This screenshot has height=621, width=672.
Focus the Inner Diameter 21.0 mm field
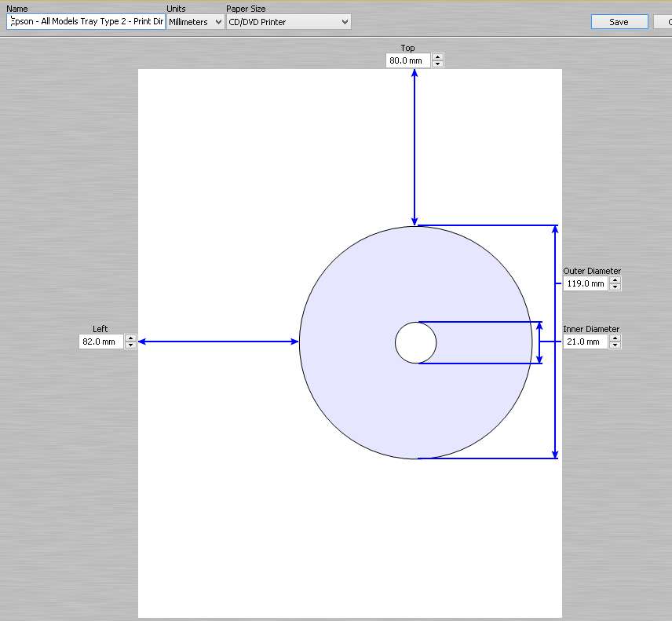(585, 342)
